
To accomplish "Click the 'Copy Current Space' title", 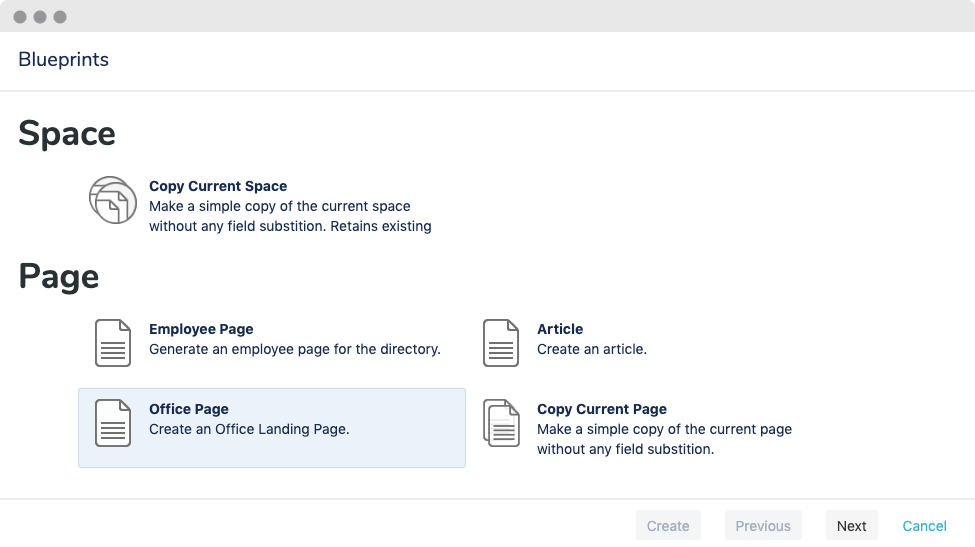I will coord(218,186).
